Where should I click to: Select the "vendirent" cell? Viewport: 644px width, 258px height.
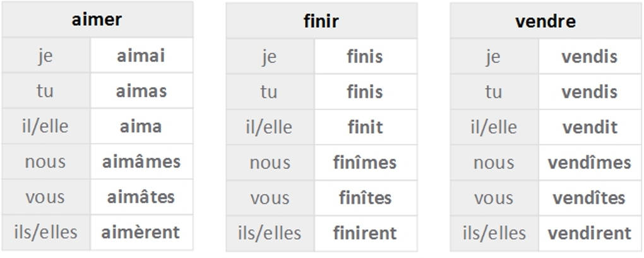tap(589, 233)
